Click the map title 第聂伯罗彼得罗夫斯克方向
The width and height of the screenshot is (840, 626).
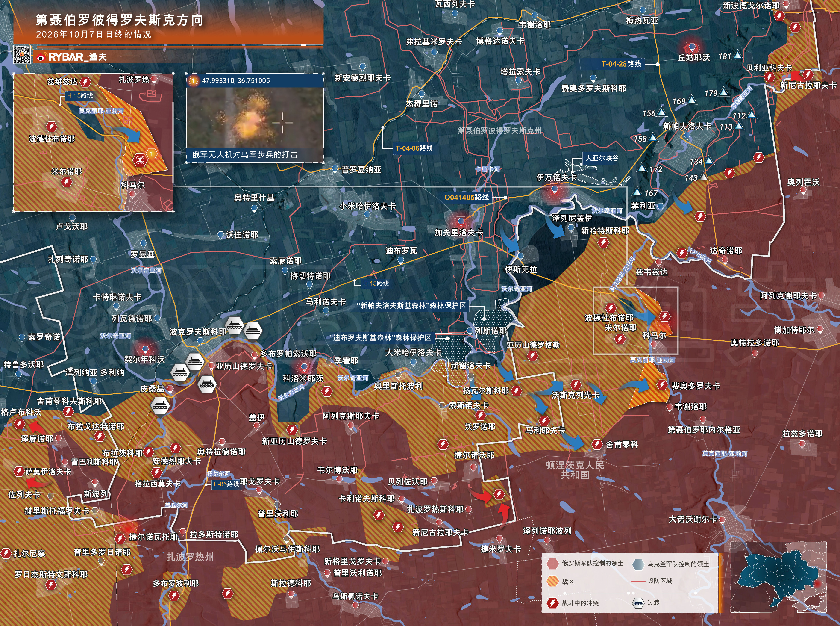coord(119,20)
